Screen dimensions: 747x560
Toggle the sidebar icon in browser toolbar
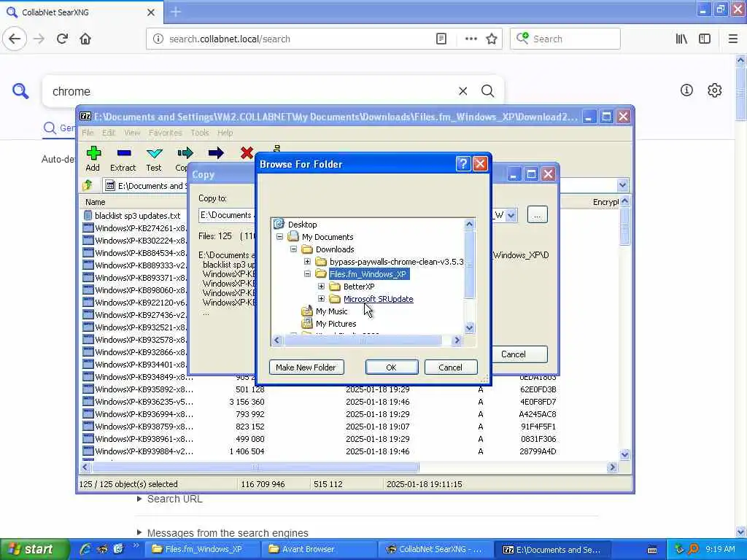click(705, 39)
